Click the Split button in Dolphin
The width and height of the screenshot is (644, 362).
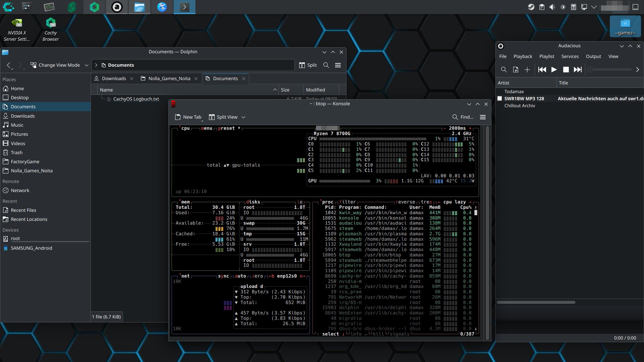tap(308, 65)
